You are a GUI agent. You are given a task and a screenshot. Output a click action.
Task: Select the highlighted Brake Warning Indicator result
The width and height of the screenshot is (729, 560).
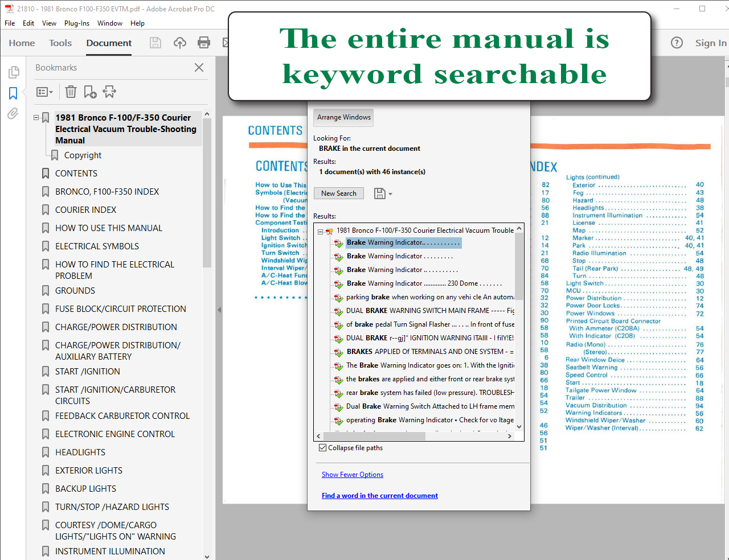403,242
